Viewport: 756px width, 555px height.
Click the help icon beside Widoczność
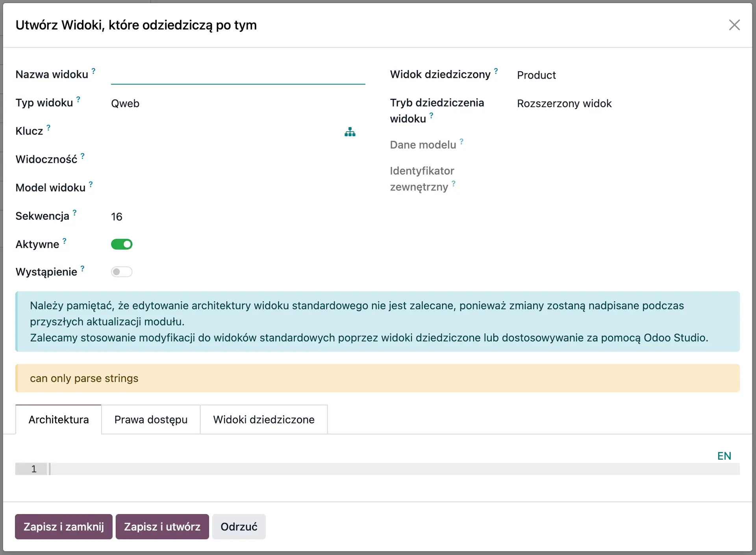pyautogui.click(x=83, y=156)
